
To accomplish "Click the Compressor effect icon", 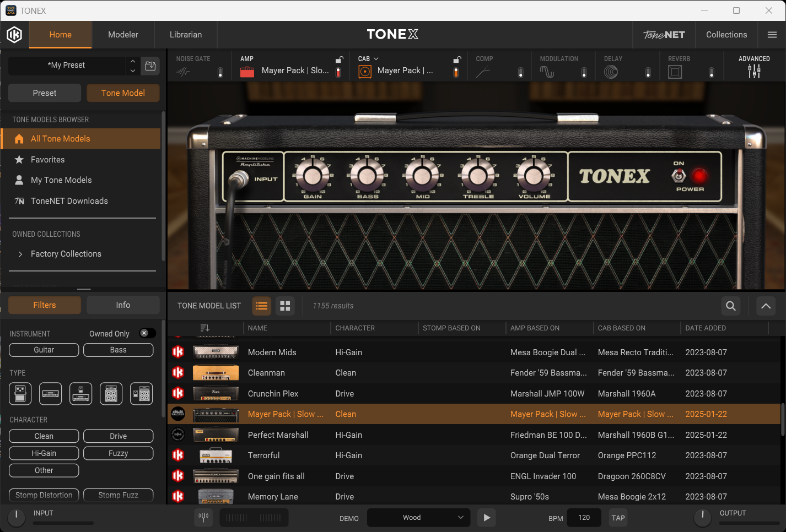I will pyautogui.click(x=483, y=72).
